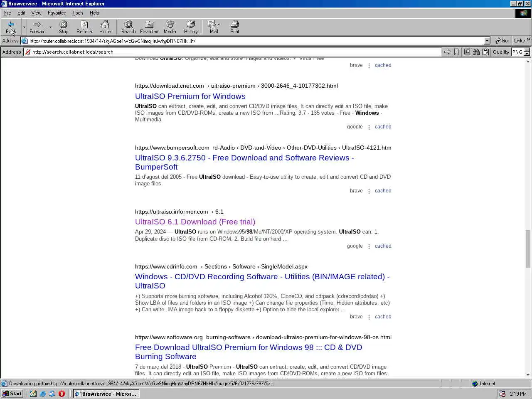Open the Forward button history dropdown arrow
532x399 pixels.
(50, 27)
